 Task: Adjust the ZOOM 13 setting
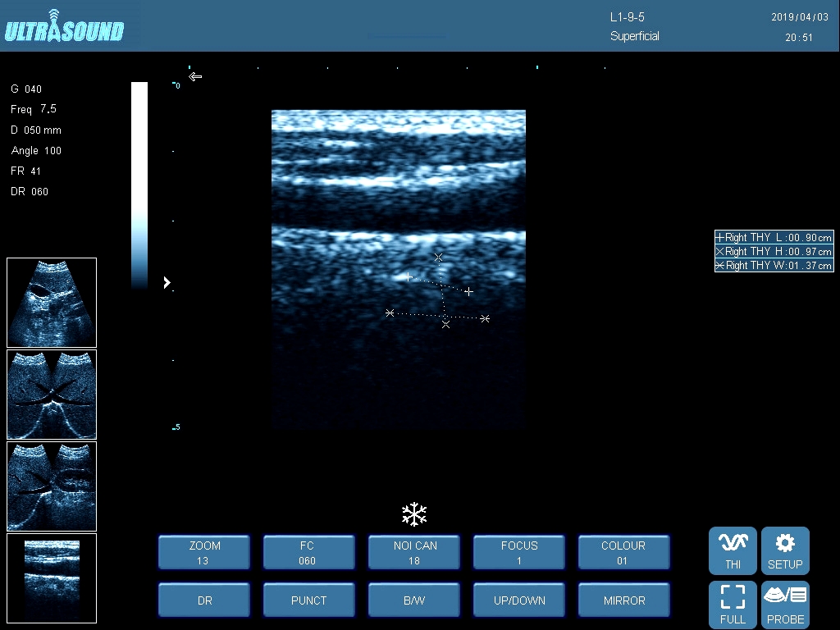coord(204,552)
